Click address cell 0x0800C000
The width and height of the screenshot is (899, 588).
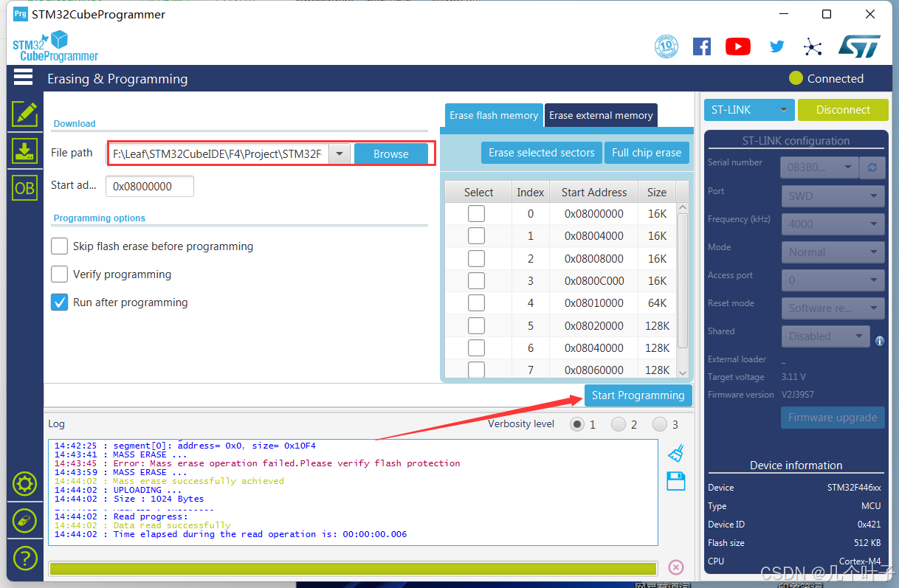[594, 280]
